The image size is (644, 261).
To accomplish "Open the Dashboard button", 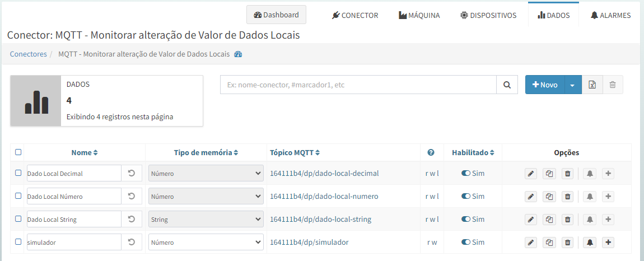I will pyautogui.click(x=277, y=15).
